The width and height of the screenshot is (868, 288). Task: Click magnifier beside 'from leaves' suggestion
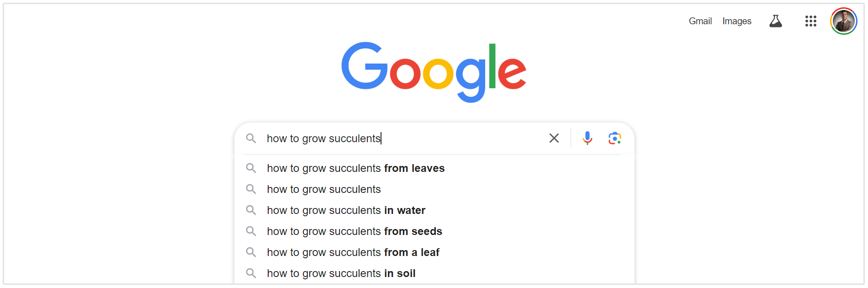[251, 168]
